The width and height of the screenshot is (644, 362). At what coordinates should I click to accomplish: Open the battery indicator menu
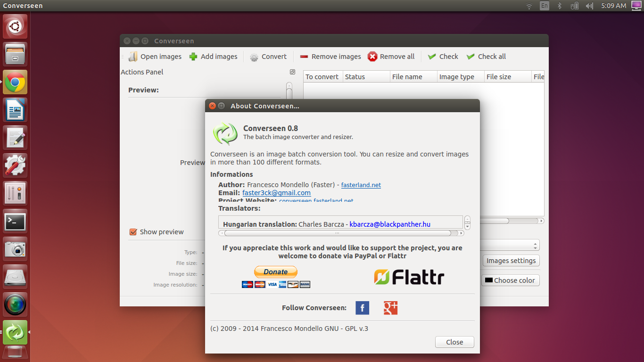574,6
